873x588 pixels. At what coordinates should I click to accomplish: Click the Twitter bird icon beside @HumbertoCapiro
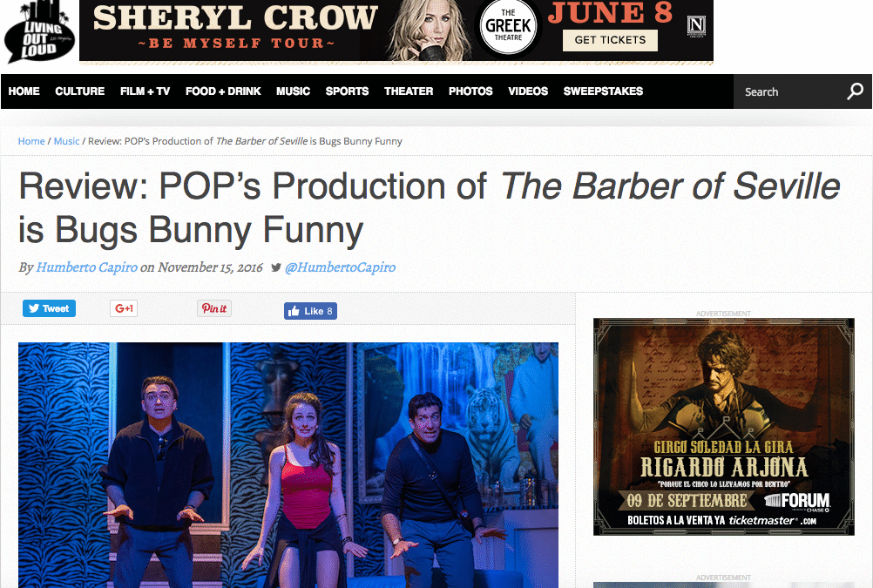pos(275,267)
